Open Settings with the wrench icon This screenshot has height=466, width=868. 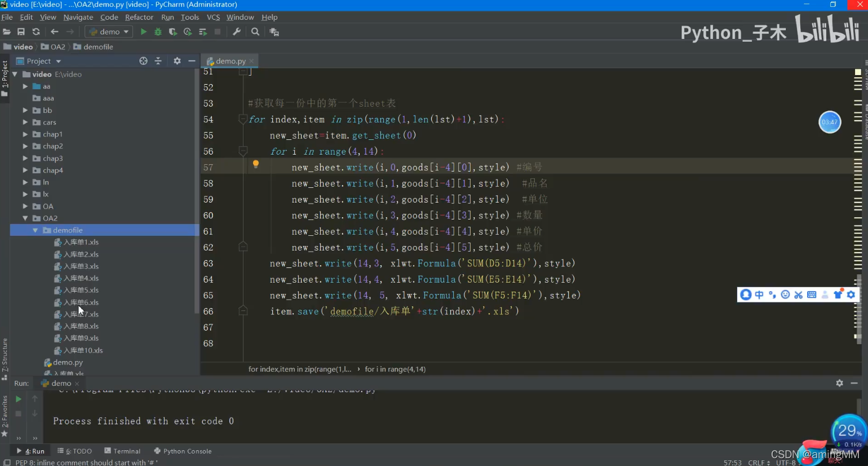point(237,32)
